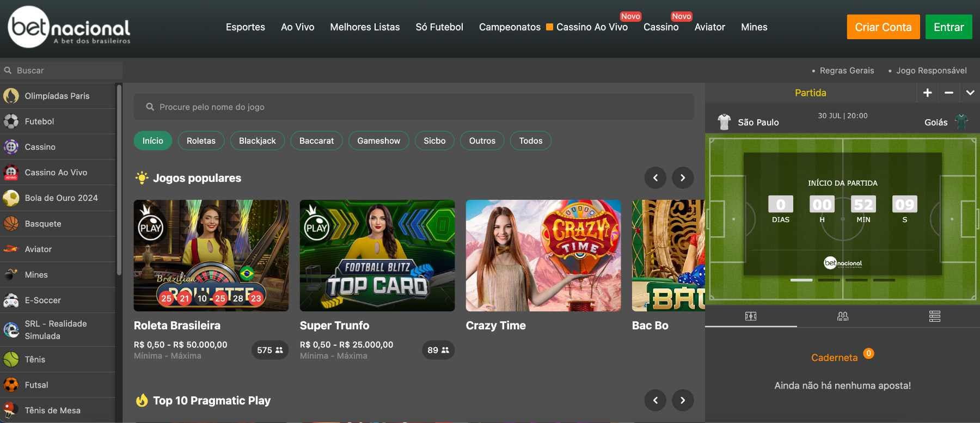
Task: Open the match field view tab icon
Action: click(751, 316)
